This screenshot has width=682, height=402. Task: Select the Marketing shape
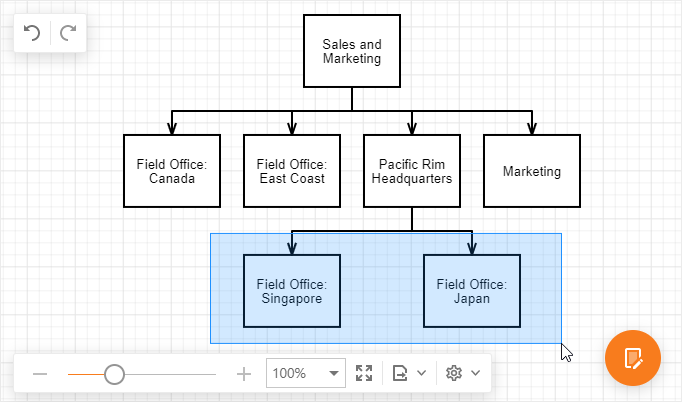click(532, 171)
